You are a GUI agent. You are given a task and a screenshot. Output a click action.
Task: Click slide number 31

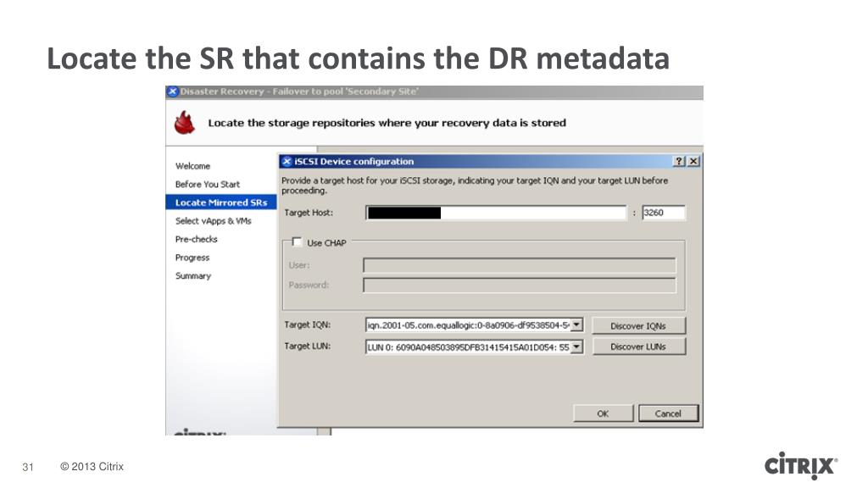click(x=28, y=467)
